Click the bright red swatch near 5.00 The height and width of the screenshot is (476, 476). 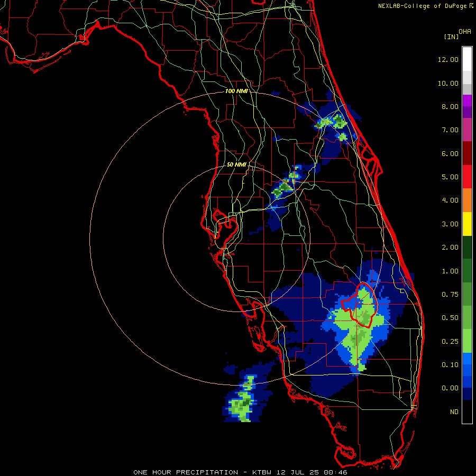(x=467, y=177)
